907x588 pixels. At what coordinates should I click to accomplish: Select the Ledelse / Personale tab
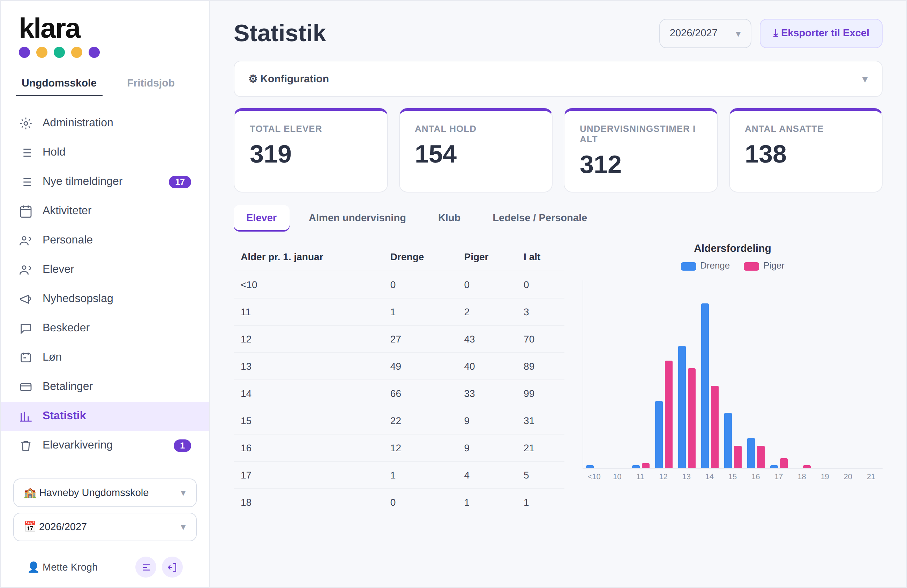pyautogui.click(x=540, y=218)
